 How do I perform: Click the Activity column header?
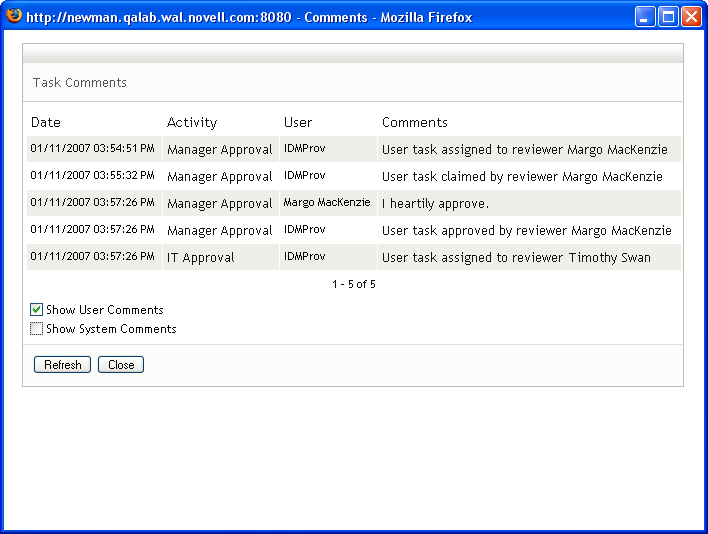[192, 123]
